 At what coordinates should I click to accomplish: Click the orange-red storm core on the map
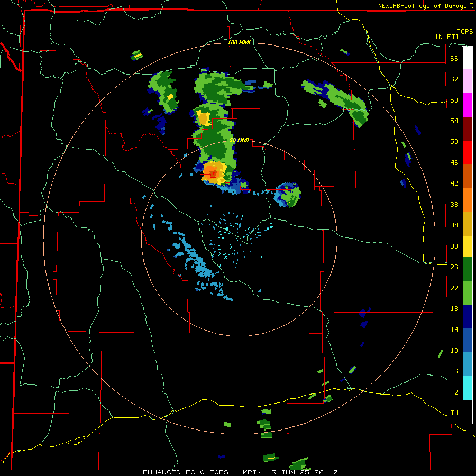(x=214, y=173)
